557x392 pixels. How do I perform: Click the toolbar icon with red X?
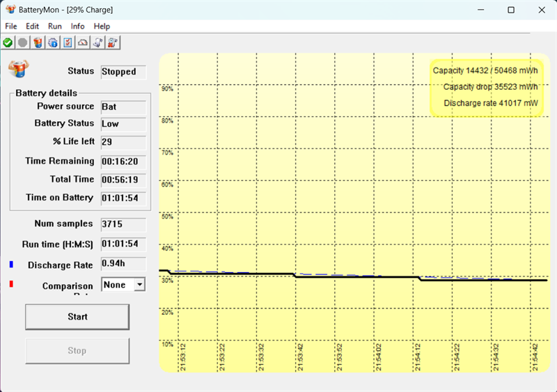(113, 42)
